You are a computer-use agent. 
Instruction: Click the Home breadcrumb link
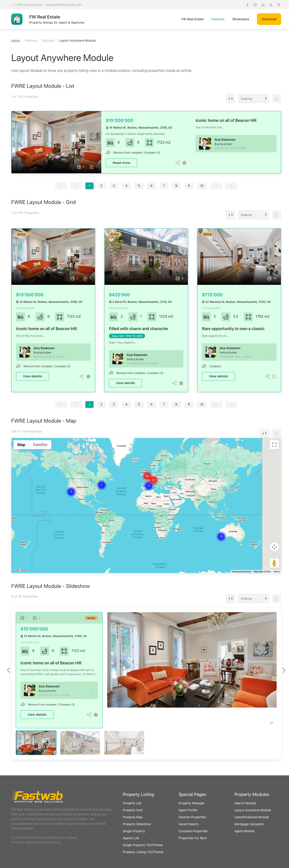click(16, 41)
